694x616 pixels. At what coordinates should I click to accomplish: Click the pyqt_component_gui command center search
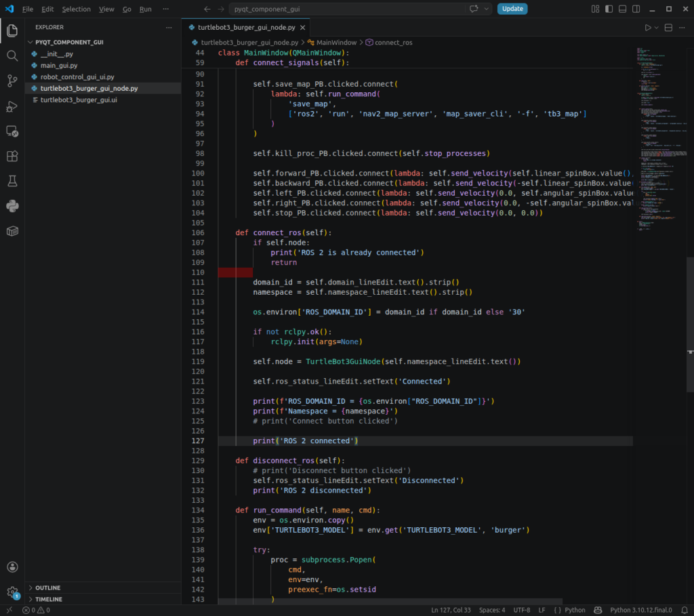pos(348,9)
